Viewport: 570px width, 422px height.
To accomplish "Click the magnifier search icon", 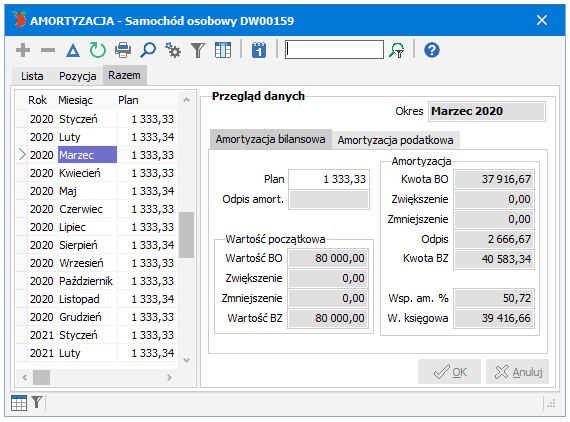I will [148, 50].
